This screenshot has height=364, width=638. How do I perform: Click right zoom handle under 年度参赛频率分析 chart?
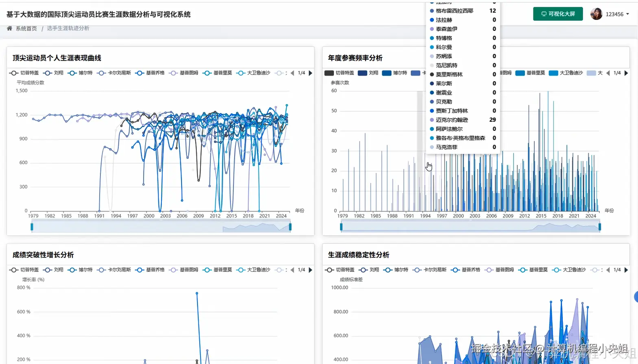click(x=600, y=227)
